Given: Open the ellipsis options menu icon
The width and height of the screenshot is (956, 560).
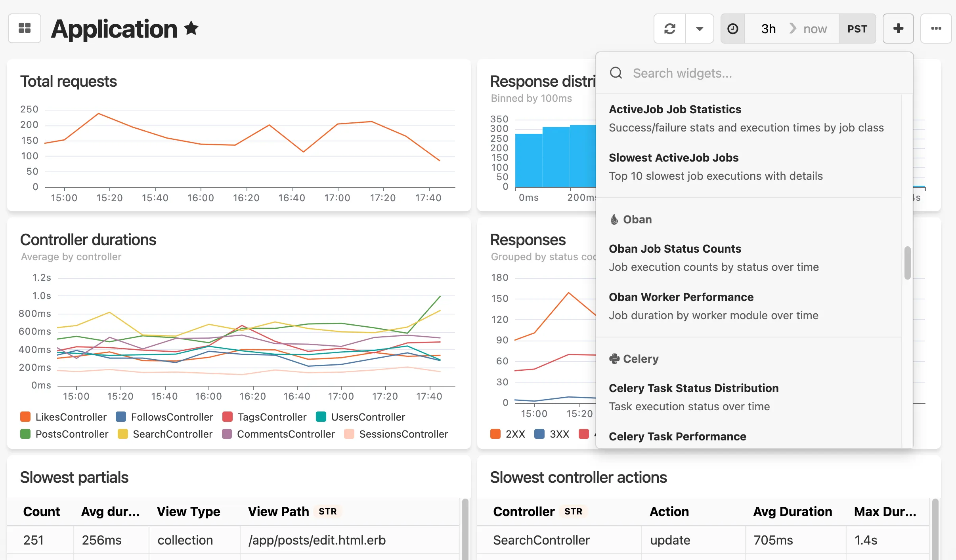Looking at the screenshot, I should point(936,28).
